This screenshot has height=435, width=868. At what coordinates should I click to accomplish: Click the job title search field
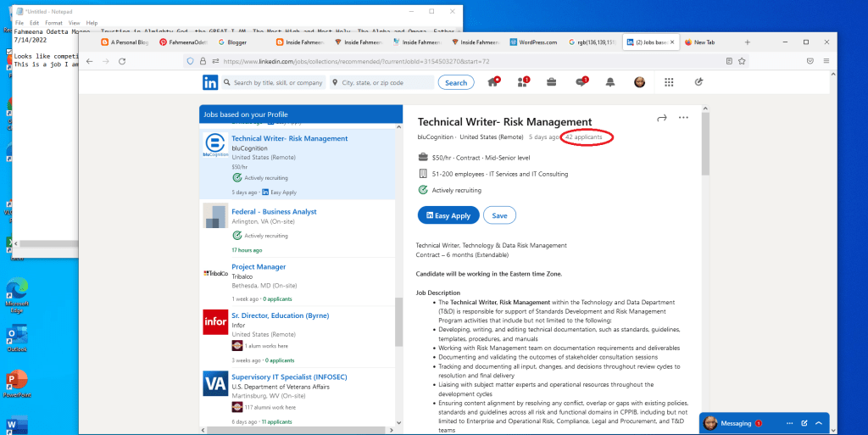click(x=277, y=83)
